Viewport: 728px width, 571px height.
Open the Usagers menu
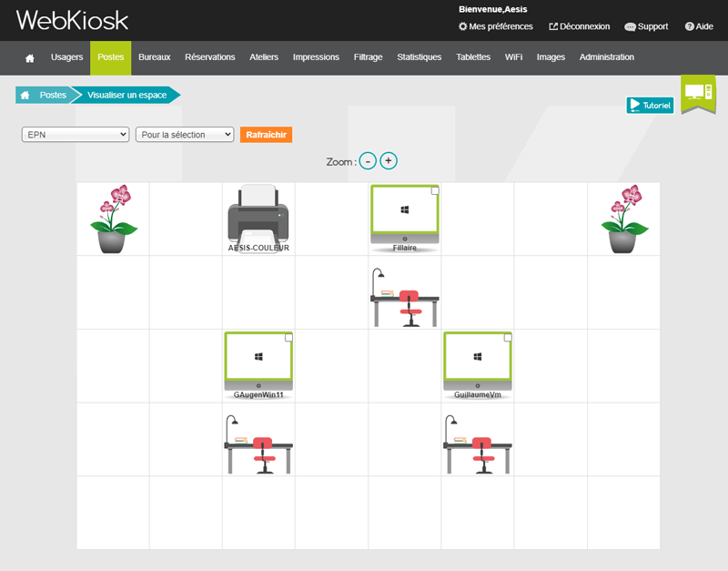(66, 57)
